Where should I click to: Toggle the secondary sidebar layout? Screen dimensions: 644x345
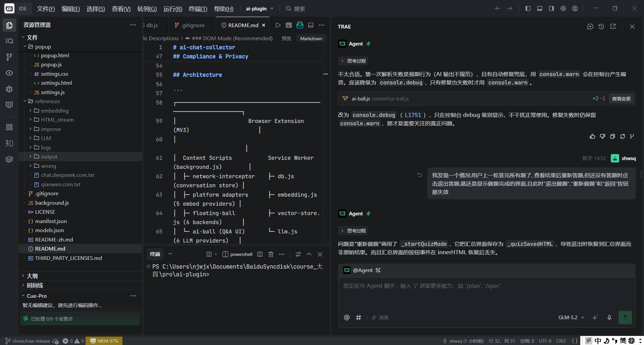coord(551,8)
